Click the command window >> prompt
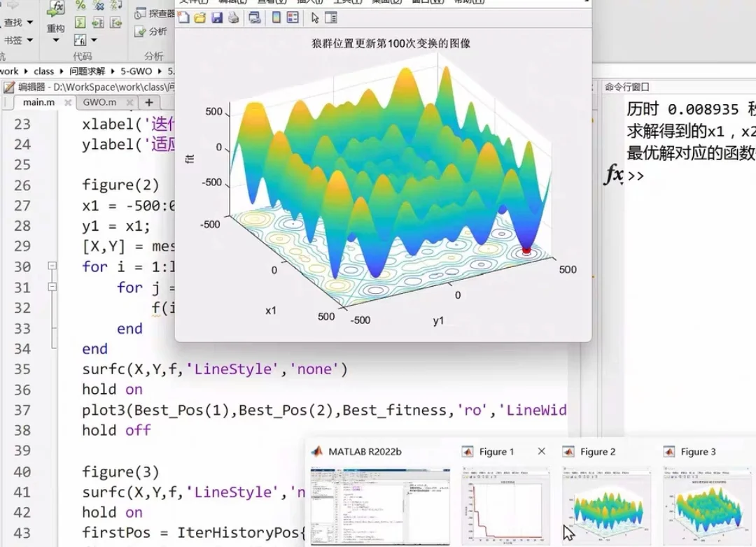756x547 pixels. click(x=636, y=176)
